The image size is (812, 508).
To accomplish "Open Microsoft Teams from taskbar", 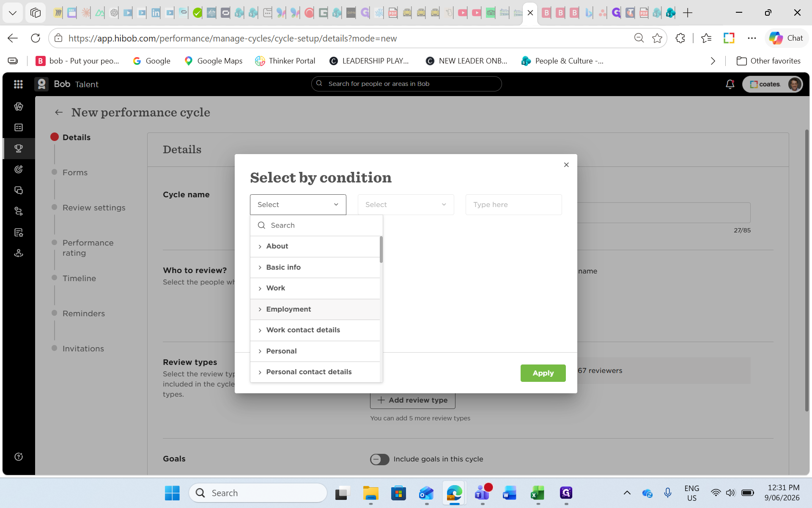I will point(482,493).
